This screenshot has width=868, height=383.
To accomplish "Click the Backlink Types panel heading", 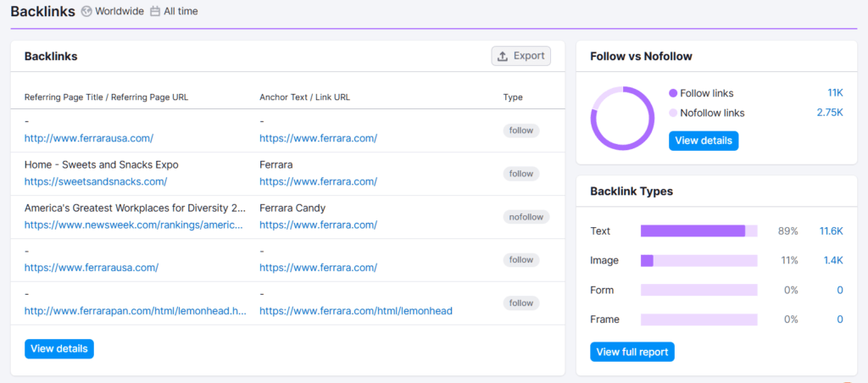I will pos(632,191).
